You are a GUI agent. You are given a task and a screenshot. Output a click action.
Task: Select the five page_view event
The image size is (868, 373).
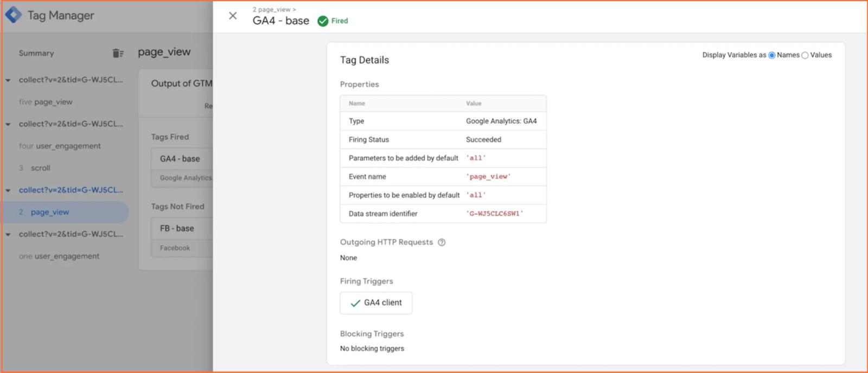[x=46, y=102]
